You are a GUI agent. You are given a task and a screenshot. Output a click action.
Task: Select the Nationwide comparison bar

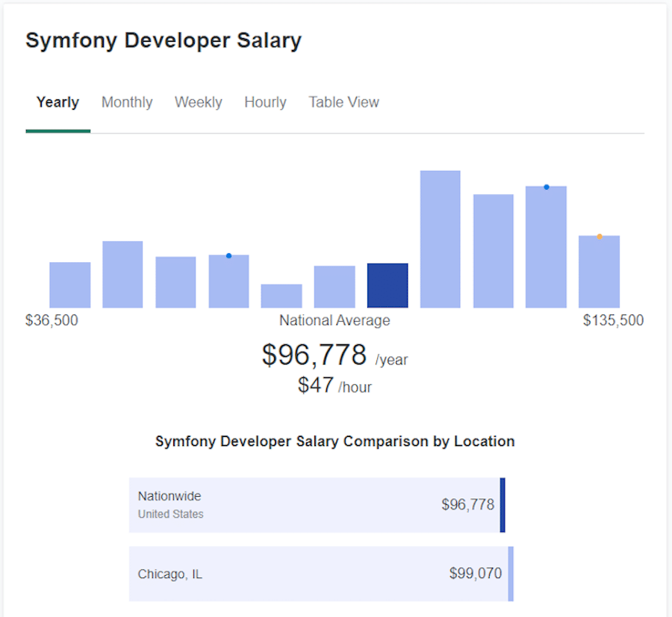[317, 504]
